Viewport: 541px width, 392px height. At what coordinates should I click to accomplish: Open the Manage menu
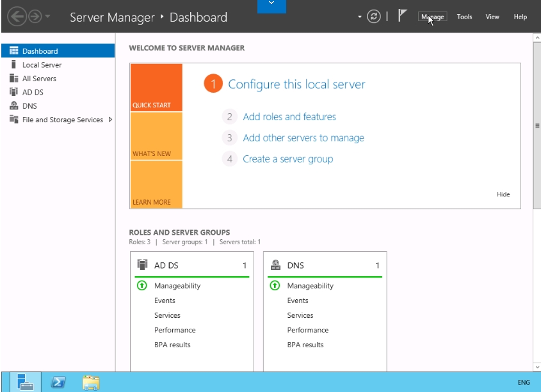(433, 17)
